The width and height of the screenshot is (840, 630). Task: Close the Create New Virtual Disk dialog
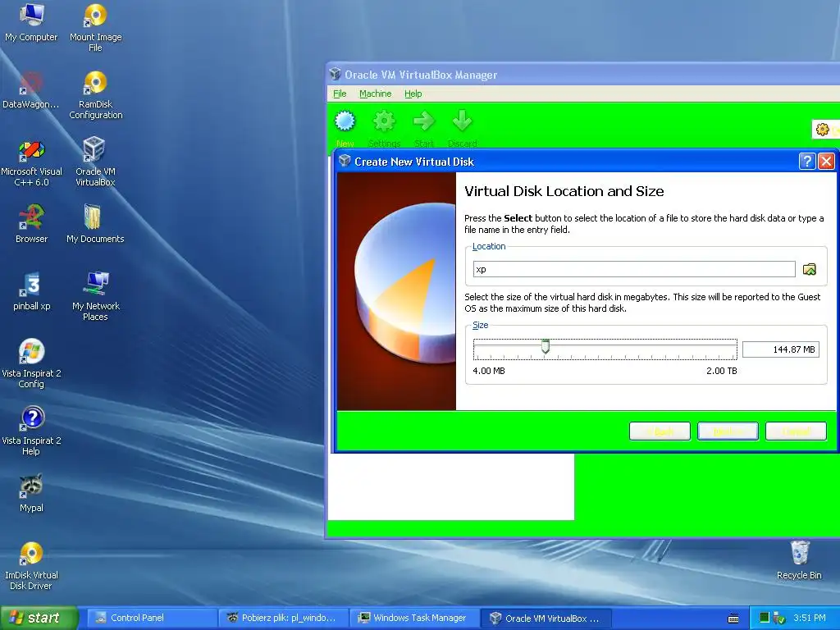coord(826,162)
